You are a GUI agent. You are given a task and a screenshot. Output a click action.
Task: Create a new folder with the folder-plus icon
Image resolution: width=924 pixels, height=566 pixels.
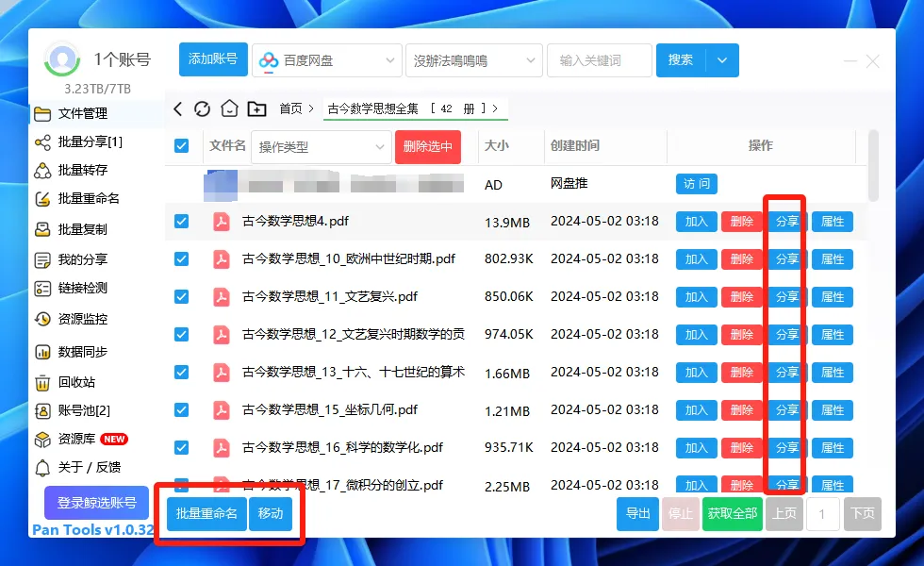pyautogui.click(x=256, y=108)
